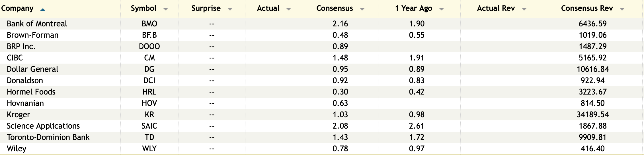Viewport: 644px width, 155px height.
Task: Select the Hormel Foods company name
Action: (31, 92)
